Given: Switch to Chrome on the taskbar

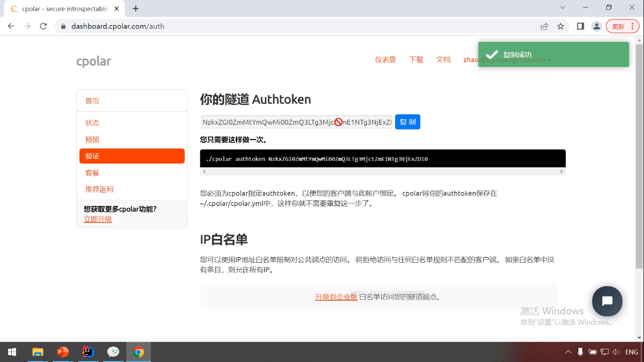Looking at the screenshot, I should 139,352.
